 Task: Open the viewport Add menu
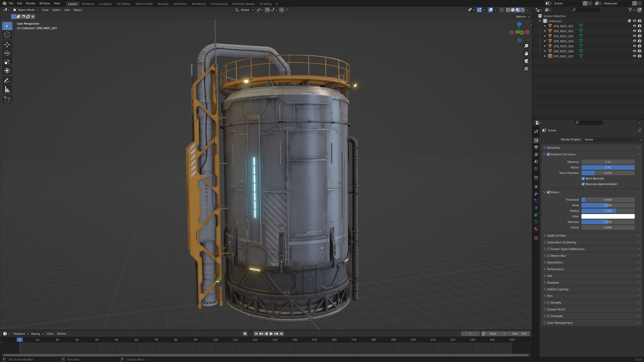pyautogui.click(x=67, y=10)
